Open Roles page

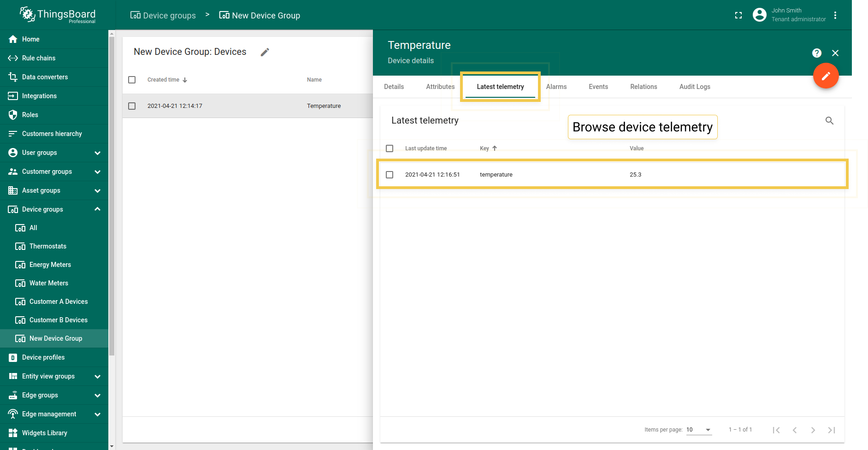[x=54, y=115]
